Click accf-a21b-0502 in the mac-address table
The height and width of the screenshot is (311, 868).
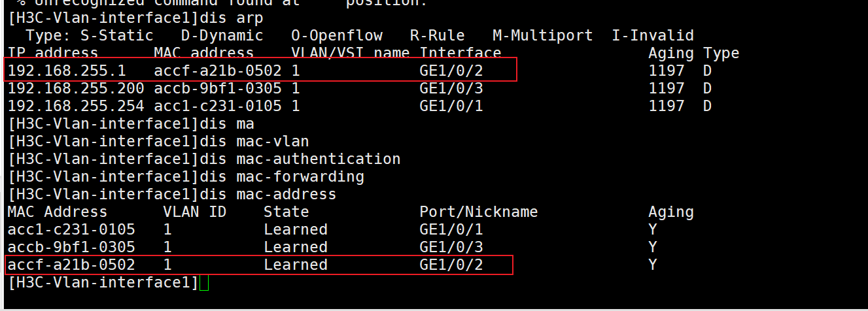point(71,265)
